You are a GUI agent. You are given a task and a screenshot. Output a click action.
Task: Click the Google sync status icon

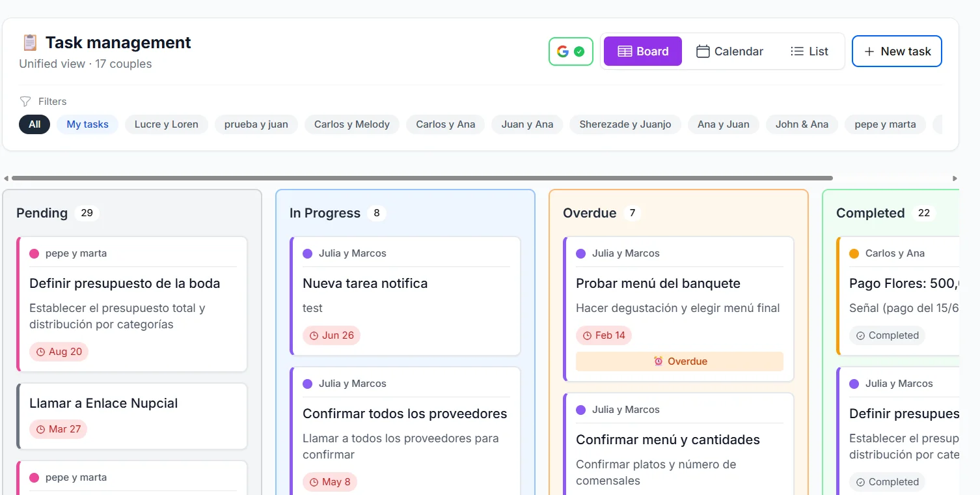[x=571, y=51]
